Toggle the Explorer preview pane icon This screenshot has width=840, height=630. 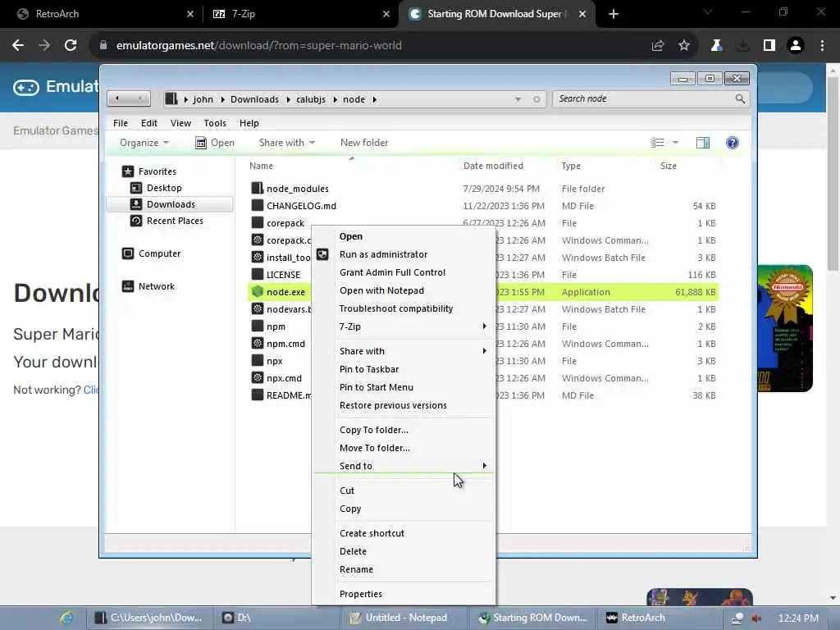click(x=703, y=143)
